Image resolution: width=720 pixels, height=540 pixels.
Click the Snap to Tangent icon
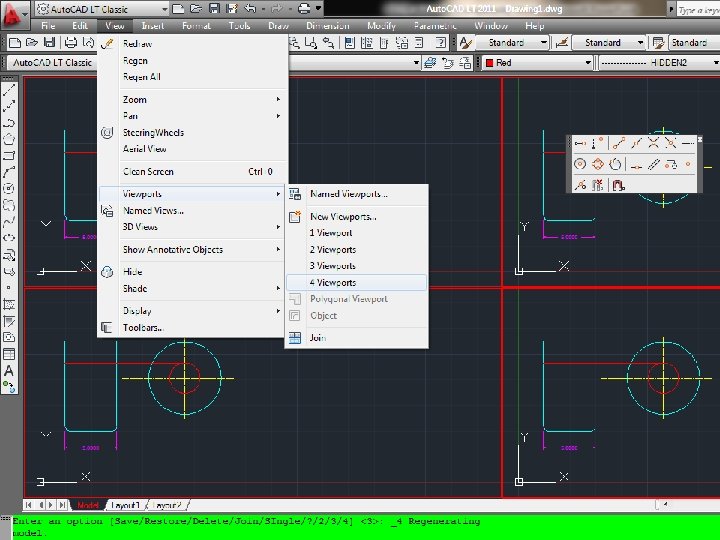(x=615, y=164)
